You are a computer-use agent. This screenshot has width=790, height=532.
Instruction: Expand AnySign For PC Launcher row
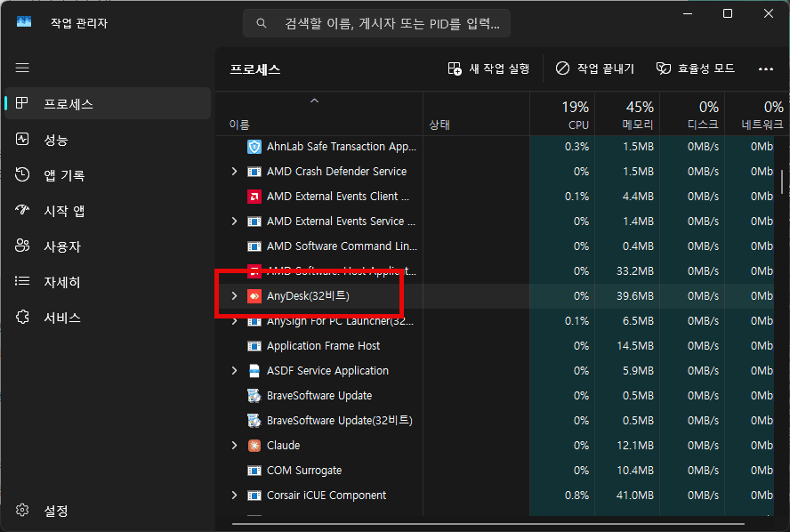tap(234, 321)
